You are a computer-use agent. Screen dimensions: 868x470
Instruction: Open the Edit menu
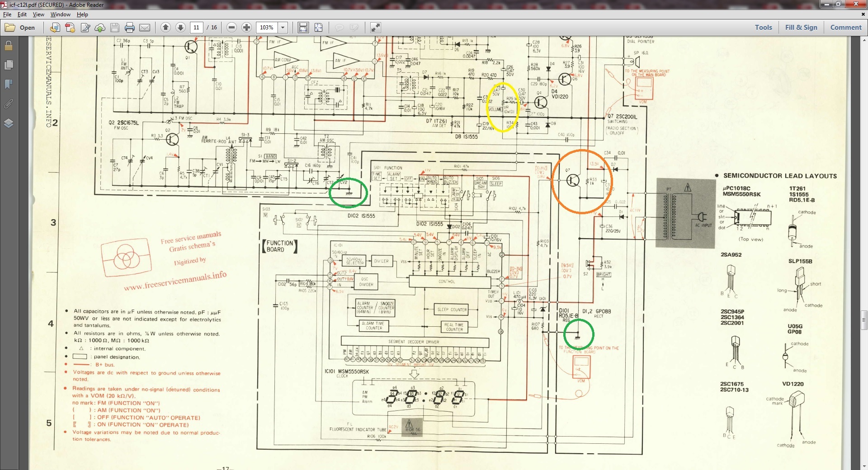pyautogui.click(x=22, y=14)
